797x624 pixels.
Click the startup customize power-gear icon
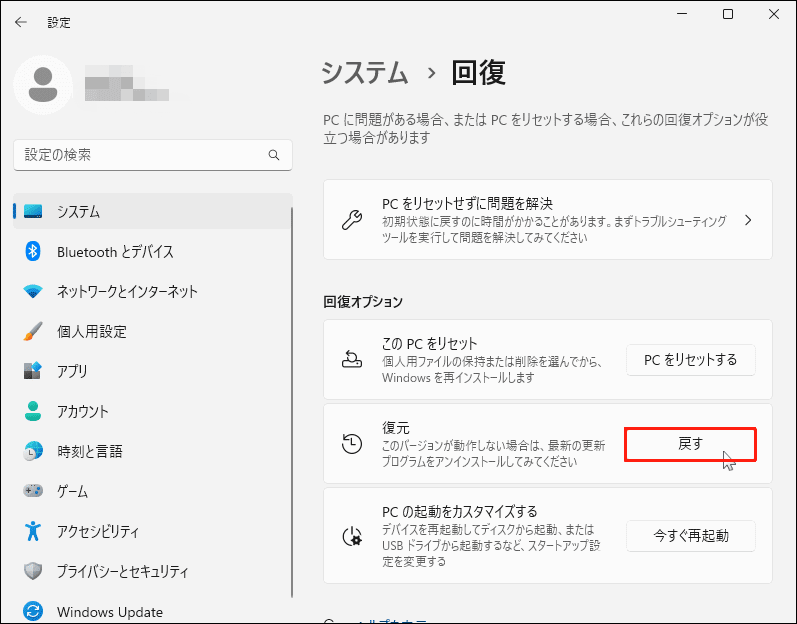[352, 536]
